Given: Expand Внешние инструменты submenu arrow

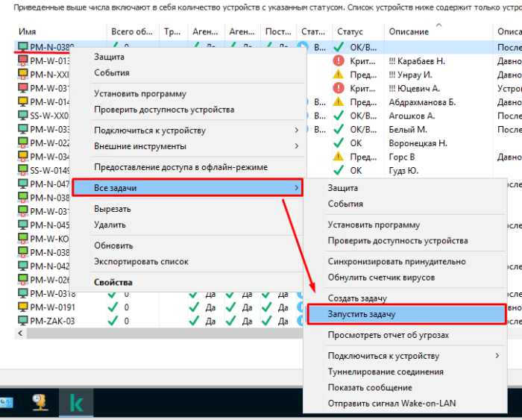Looking at the screenshot, I should pos(296,146).
